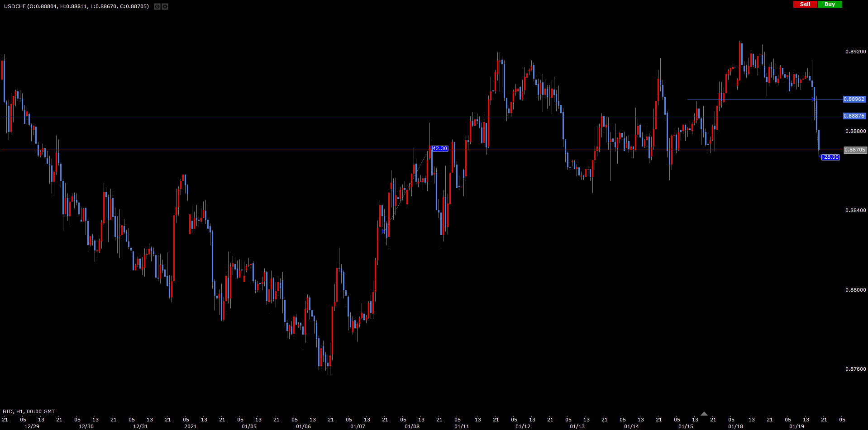Click the 42.30 pips trade label
Image resolution: width=868 pixels, height=430 pixels.
pyautogui.click(x=439, y=148)
